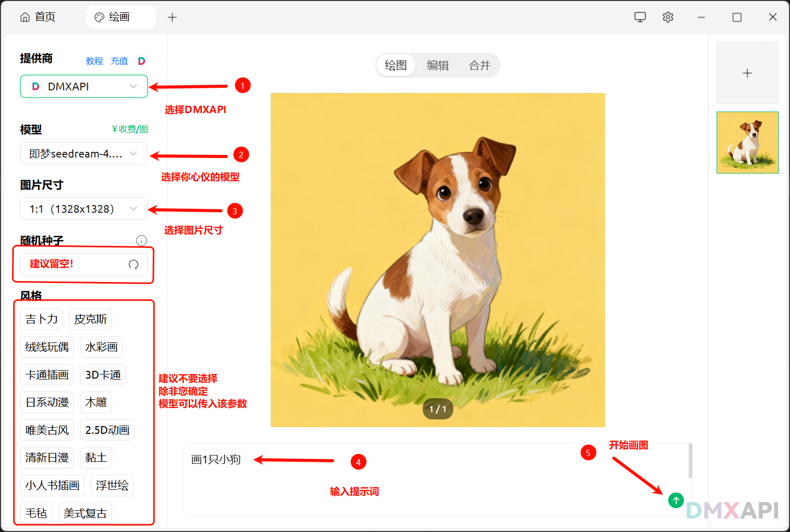Open a new tab with plus icon
Image resolution: width=790 pixels, height=532 pixels.
click(x=172, y=17)
